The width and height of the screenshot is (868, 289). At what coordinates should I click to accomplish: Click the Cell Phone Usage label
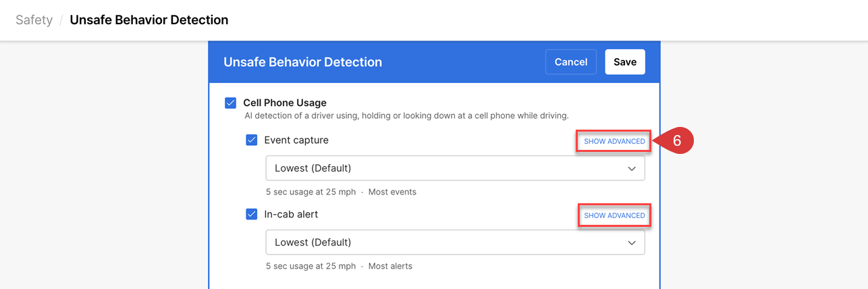tap(285, 103)
